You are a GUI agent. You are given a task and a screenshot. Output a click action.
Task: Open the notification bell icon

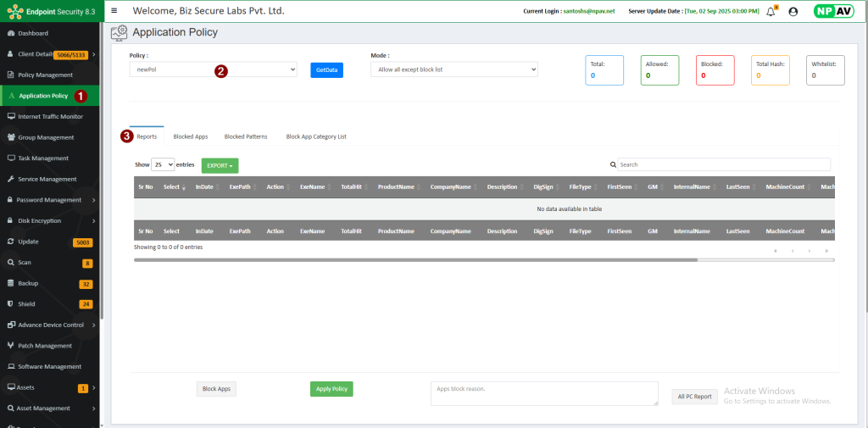pyautogui.click(x=771, y=11)
